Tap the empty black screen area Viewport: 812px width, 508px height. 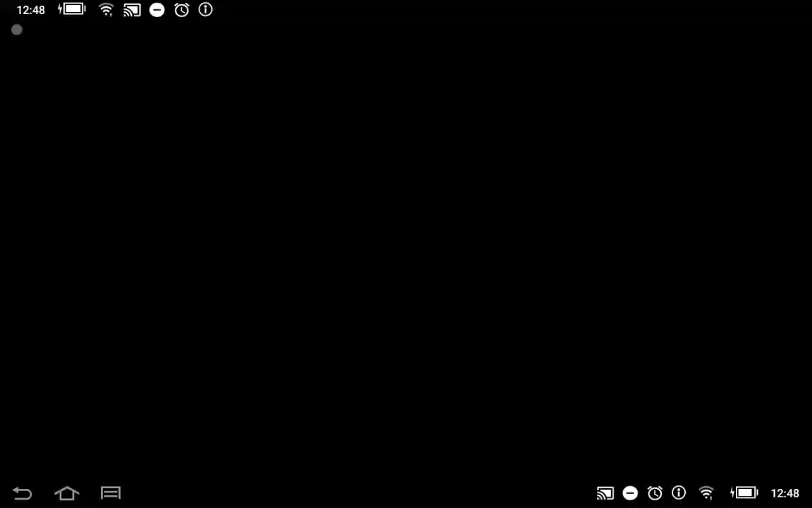(x=406, y=254)
